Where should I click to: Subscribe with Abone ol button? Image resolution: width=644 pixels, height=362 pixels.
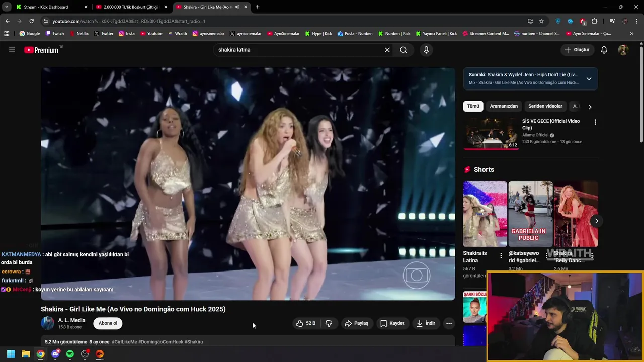(x=108, y=323)
